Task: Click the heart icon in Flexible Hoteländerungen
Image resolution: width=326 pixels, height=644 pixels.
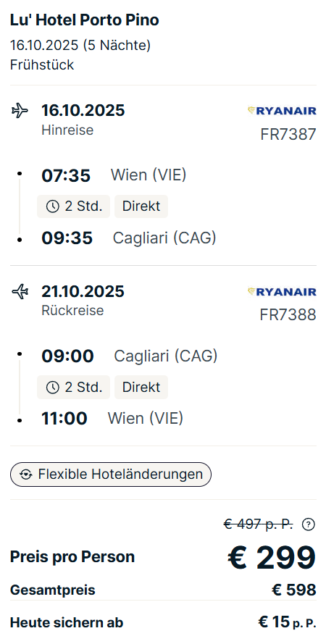Action: click(x=26, y=474)
